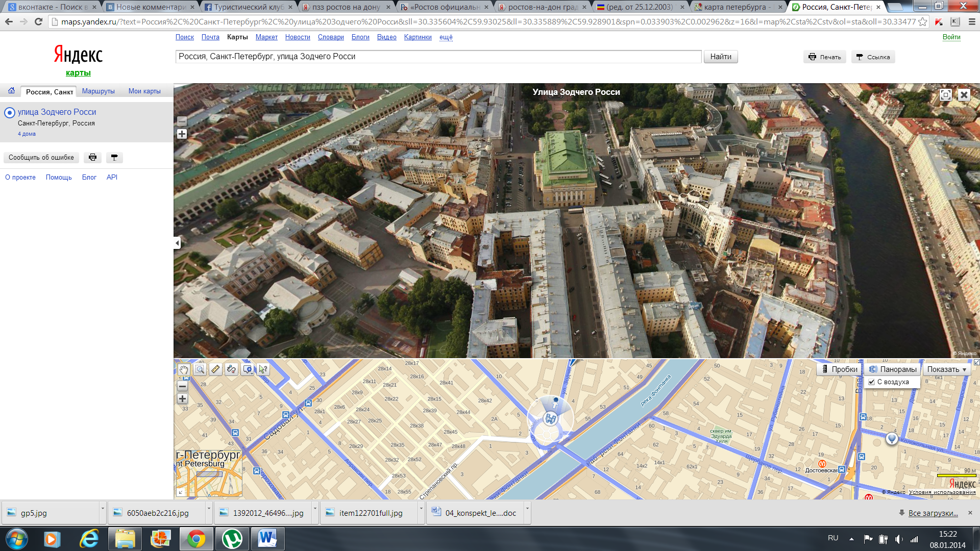Open the 'ещё' more services menu
The image size is (980, 551).
coord(446,37)
